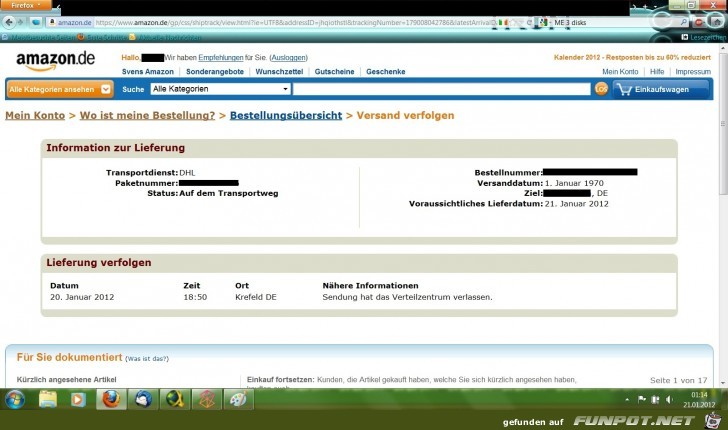Open the Lesezeichen bookmarks button

tap(703, 37)
